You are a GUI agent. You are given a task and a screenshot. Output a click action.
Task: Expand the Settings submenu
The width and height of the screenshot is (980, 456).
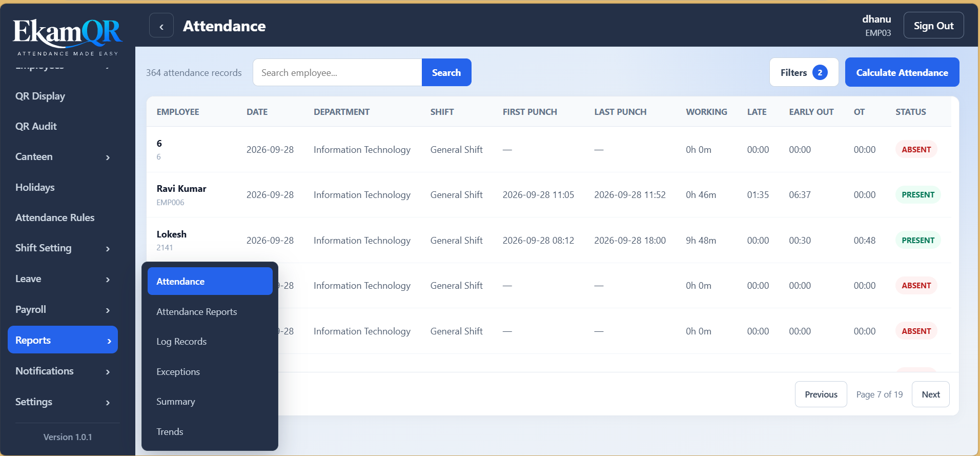[x=63, y=402]
